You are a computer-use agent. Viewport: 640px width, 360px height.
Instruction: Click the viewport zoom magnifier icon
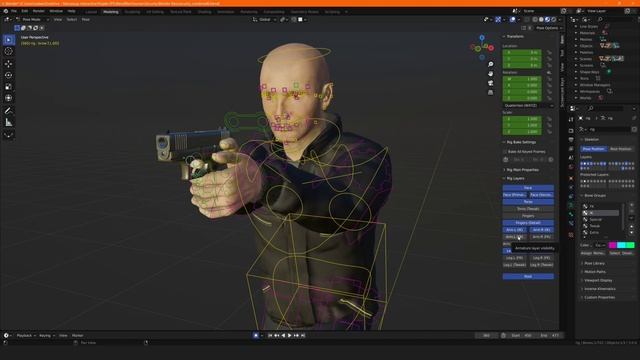[x=491, y=64]
